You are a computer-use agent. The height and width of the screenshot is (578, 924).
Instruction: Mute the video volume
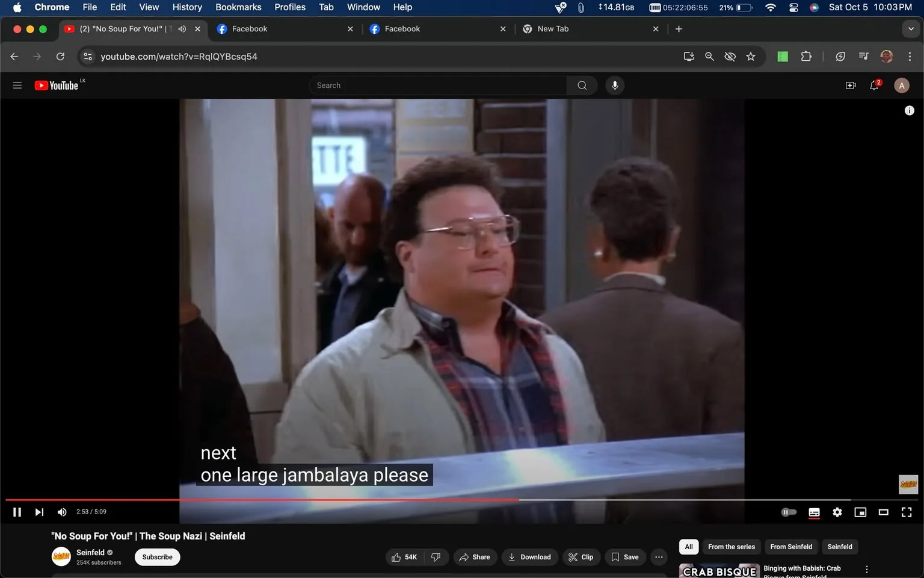coord(61,512)
